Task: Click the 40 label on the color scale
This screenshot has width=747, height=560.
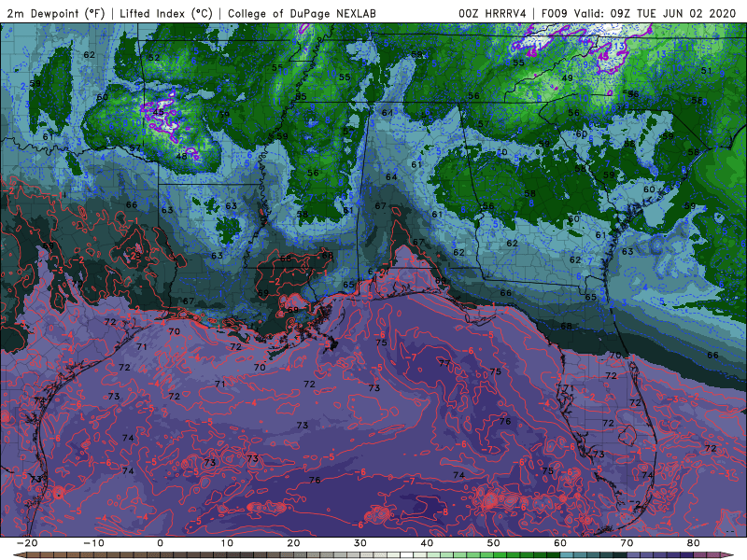Action: tap(427, 543)
